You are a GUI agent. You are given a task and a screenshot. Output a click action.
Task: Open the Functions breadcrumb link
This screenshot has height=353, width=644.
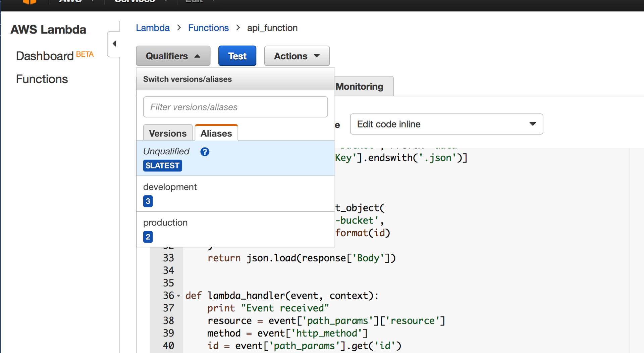click(208, 28)
